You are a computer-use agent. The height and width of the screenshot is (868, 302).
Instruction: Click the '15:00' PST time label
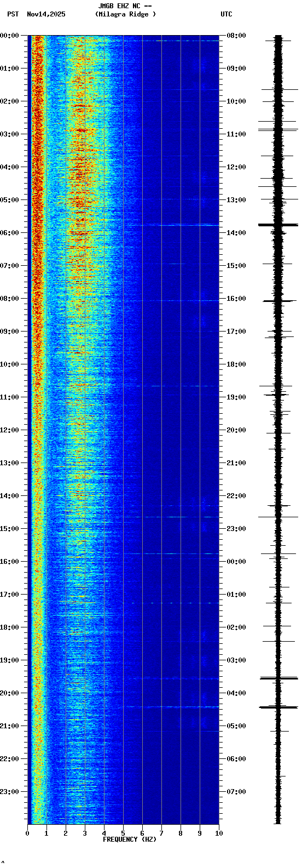coord(9,529)
